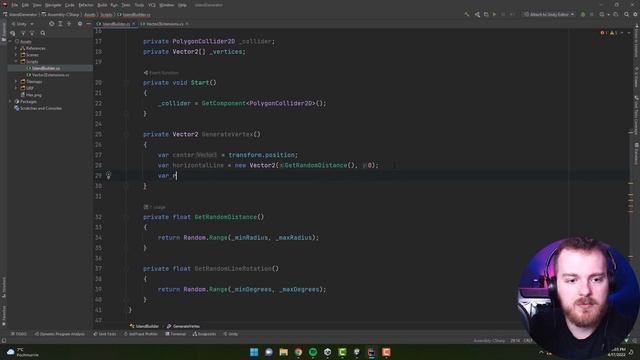Screen dimensions: 640x360
Task: Select Vector2Extensions.cs in project tree
Action: (x=50, y=75)
